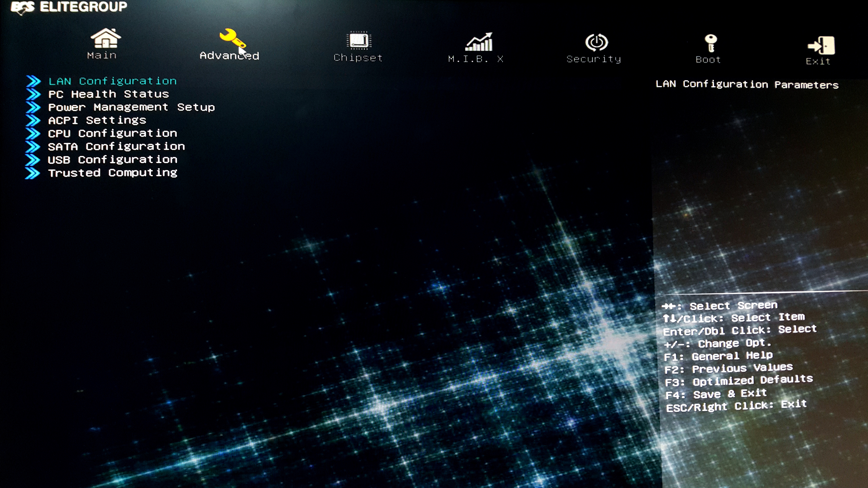Select the M.I.B. X chart icon

(x=479, y=42)
